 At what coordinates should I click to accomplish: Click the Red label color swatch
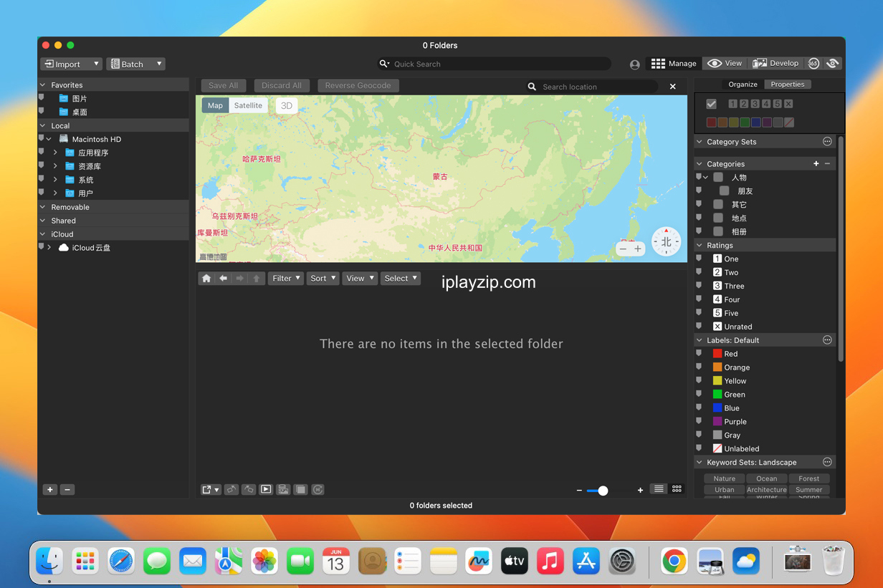(x=717, y=354)
